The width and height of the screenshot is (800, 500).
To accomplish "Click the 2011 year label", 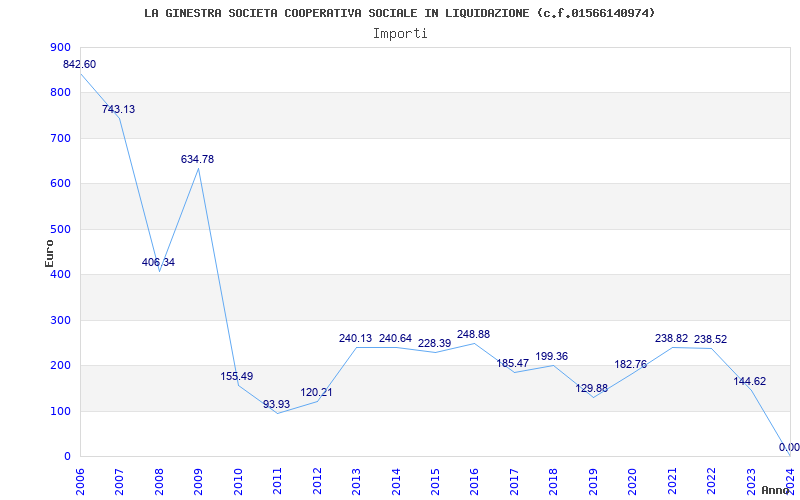I will click(278, 481).
